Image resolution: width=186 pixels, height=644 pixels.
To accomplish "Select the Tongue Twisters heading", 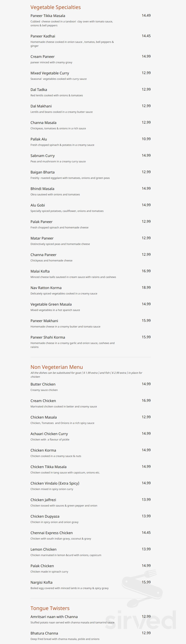I will point(50,608).
